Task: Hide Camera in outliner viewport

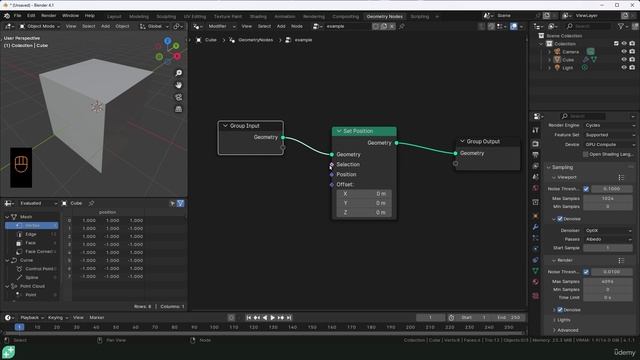Action: point(624,52)
